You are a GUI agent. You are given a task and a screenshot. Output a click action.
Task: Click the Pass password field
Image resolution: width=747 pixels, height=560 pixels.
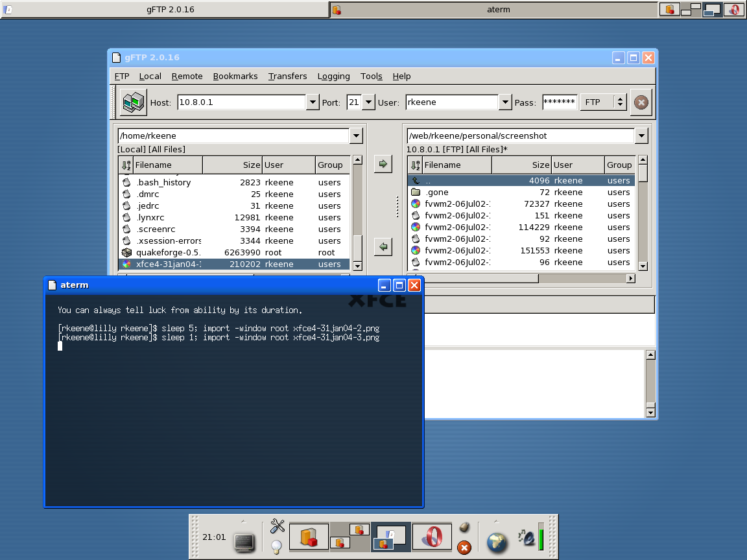coord(560,102)
